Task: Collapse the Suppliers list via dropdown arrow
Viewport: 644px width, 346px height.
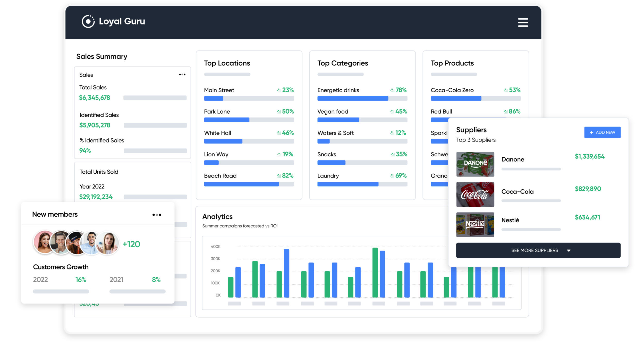Action: [569, 250]
